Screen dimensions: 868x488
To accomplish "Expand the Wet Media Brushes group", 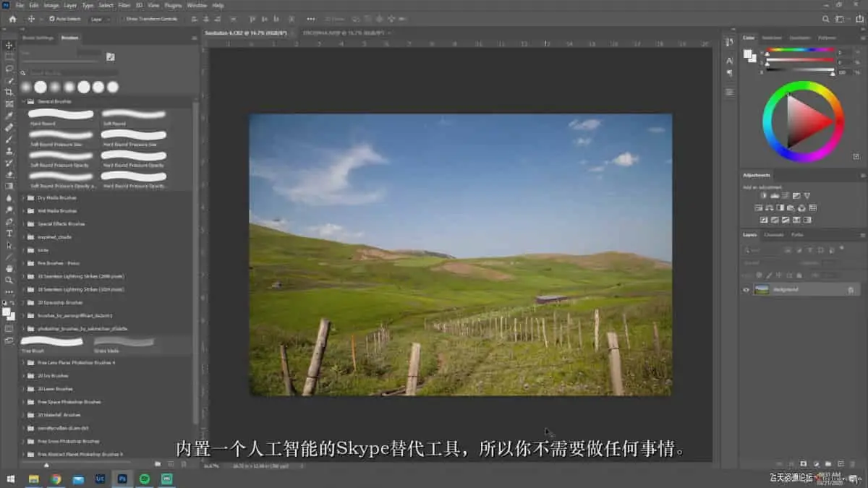I will pos(22,210).
